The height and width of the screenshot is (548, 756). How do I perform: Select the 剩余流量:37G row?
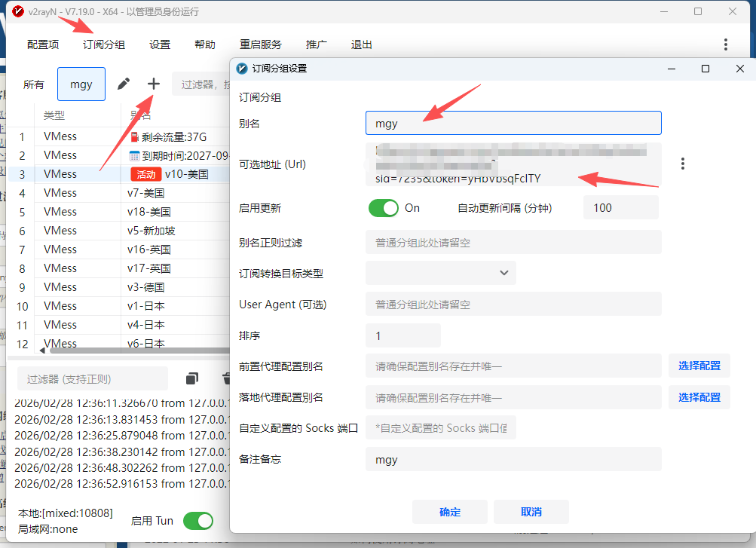[118, 137]
